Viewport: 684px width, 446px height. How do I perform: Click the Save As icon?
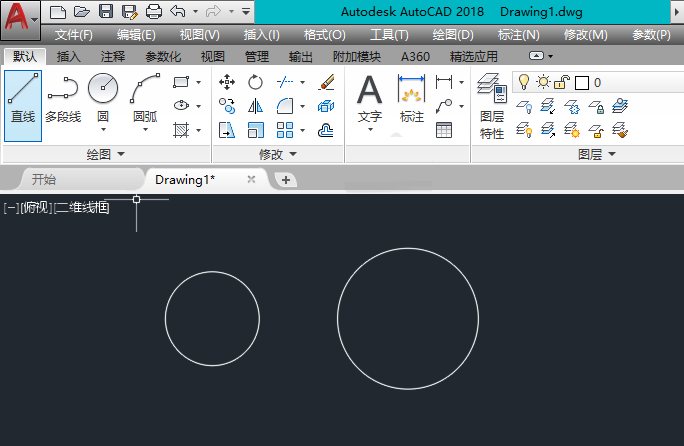pos(130,12)
